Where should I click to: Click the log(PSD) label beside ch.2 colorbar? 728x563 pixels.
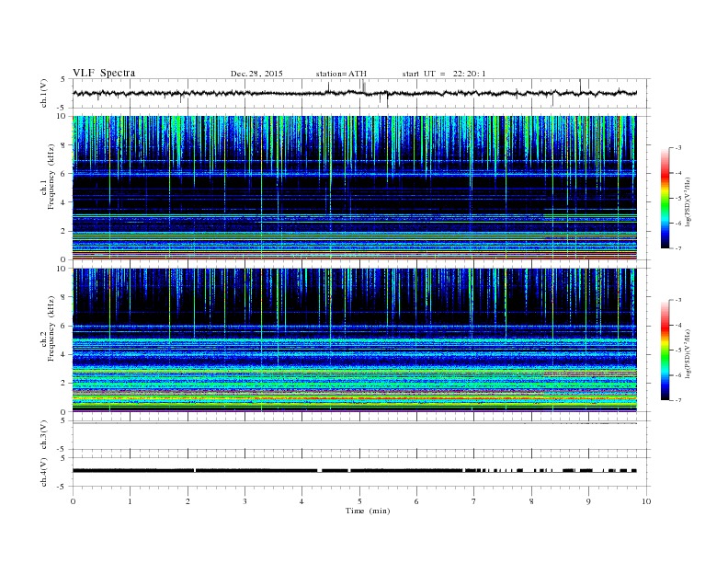pos(688,353)
